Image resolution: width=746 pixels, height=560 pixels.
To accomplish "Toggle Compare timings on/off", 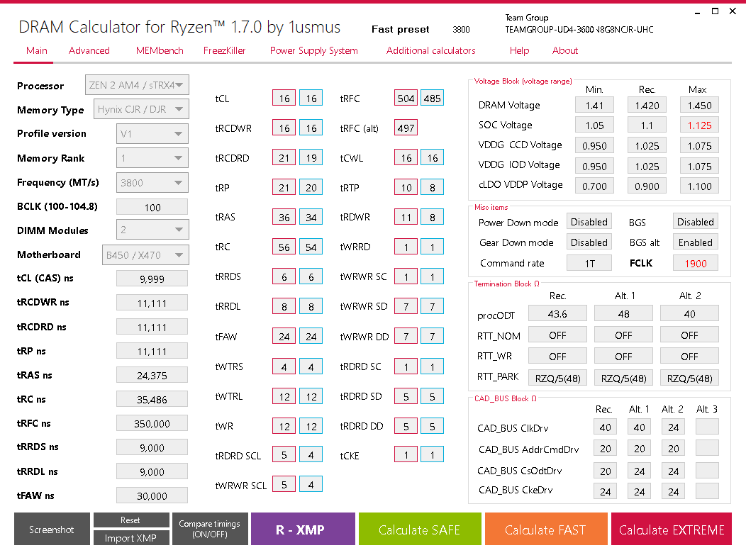I will coord(210,529).
